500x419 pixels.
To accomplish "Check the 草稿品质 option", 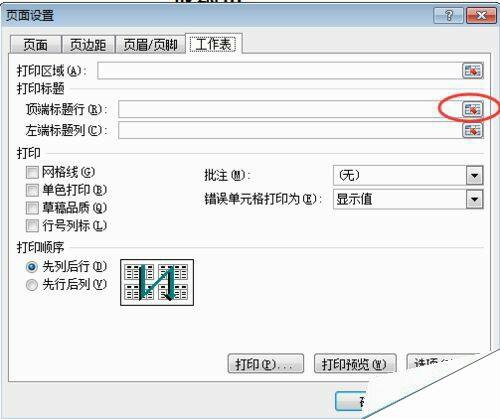I will click(x=32, y=208).
